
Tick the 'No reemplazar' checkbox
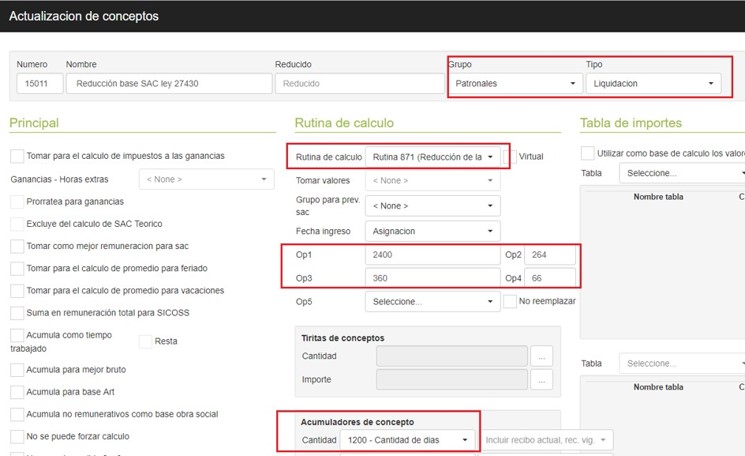coord(510,301)
